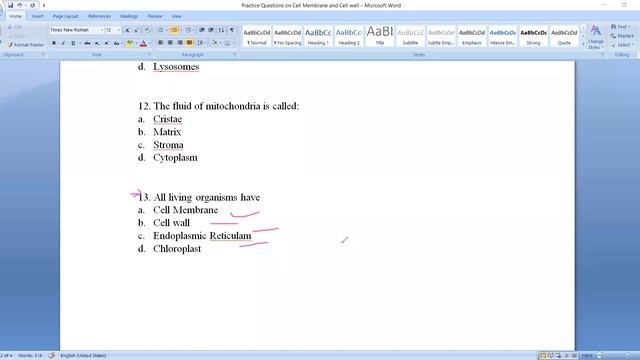
Task: Click the Grow Font icon
Action: (127, 30)
